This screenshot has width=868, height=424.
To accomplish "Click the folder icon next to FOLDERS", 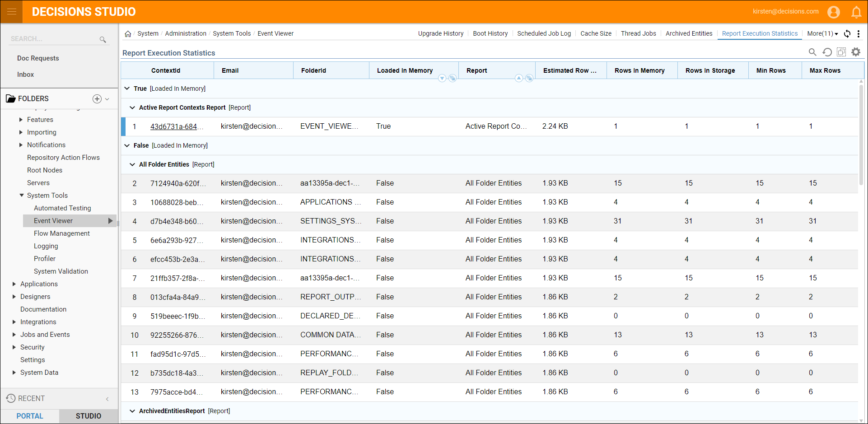I will (x=10, y=99).
